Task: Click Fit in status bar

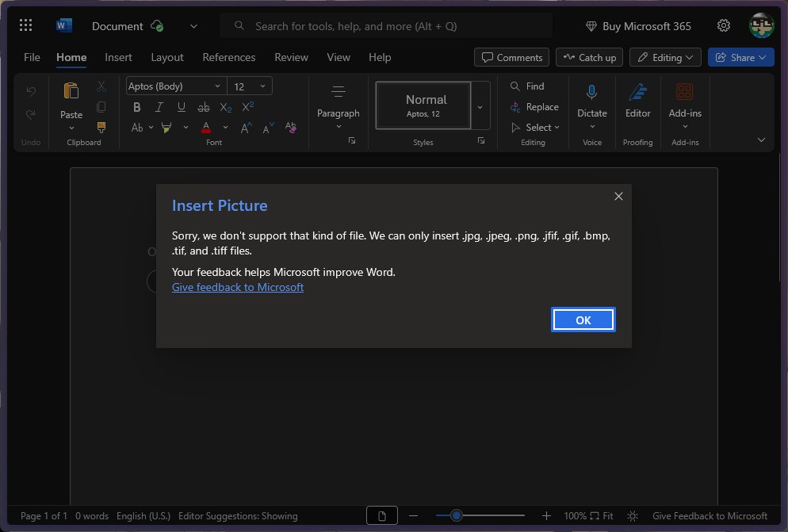Action: pos(602,516)
